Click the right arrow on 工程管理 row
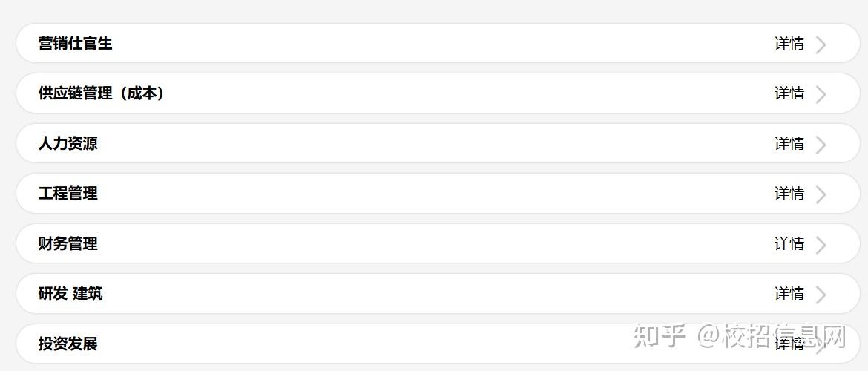This screenshot has width=868, height=371. click(821, 194)
